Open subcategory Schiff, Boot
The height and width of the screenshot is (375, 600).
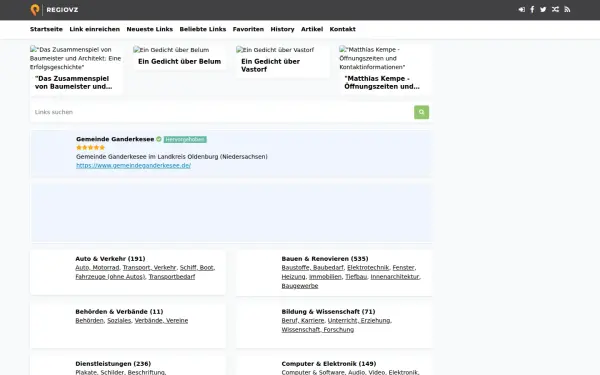[x=197, y=267]
